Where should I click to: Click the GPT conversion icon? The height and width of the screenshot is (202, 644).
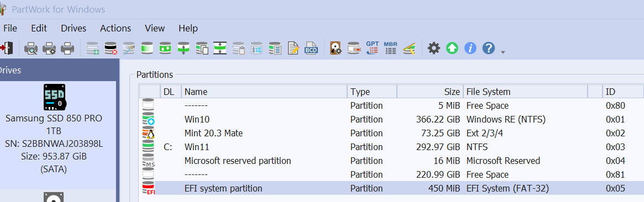372,48
